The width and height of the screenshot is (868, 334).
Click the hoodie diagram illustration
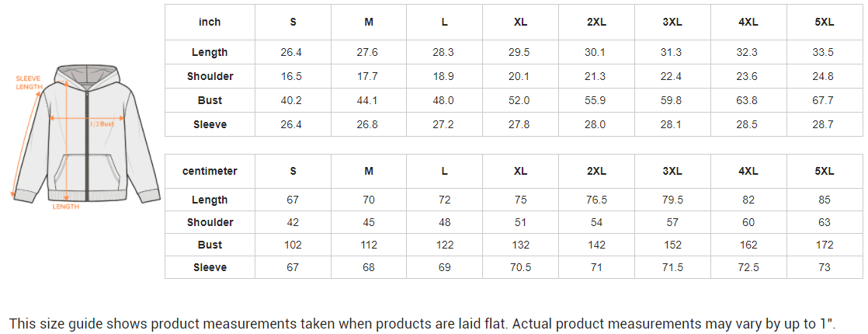(85, 136)
